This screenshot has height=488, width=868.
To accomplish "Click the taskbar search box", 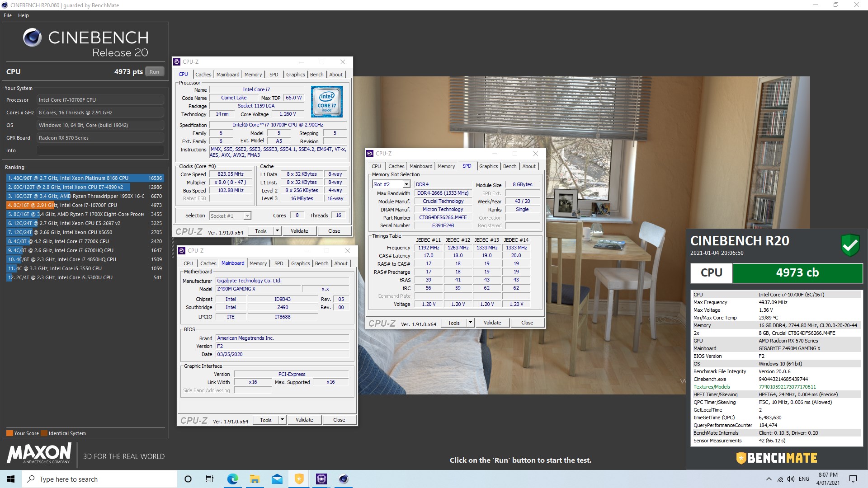I will 99,479.
